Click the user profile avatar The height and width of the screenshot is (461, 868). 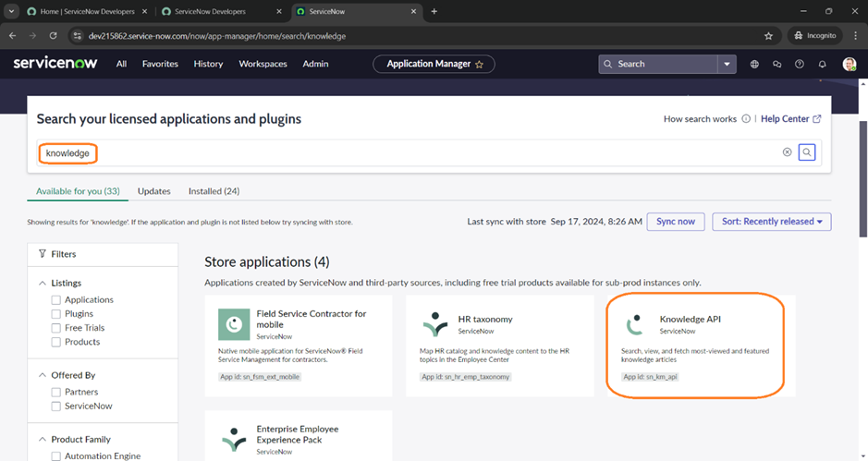pos(849,64)
